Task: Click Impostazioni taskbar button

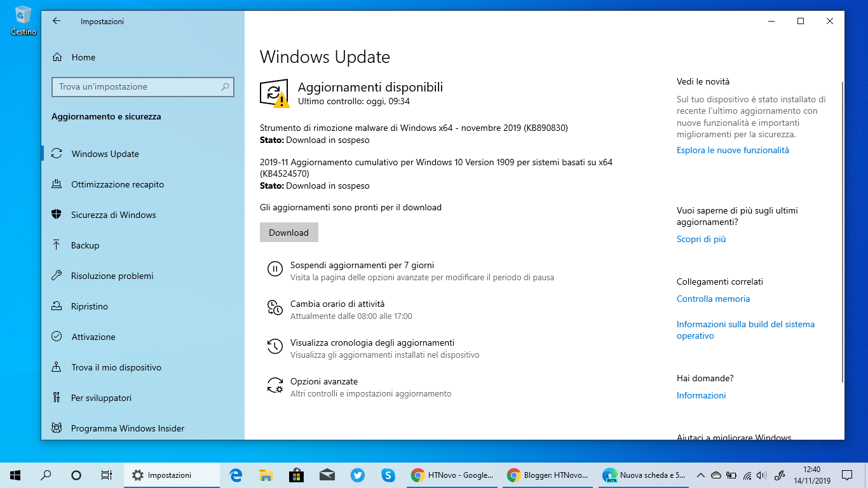Action: (172, 475)
